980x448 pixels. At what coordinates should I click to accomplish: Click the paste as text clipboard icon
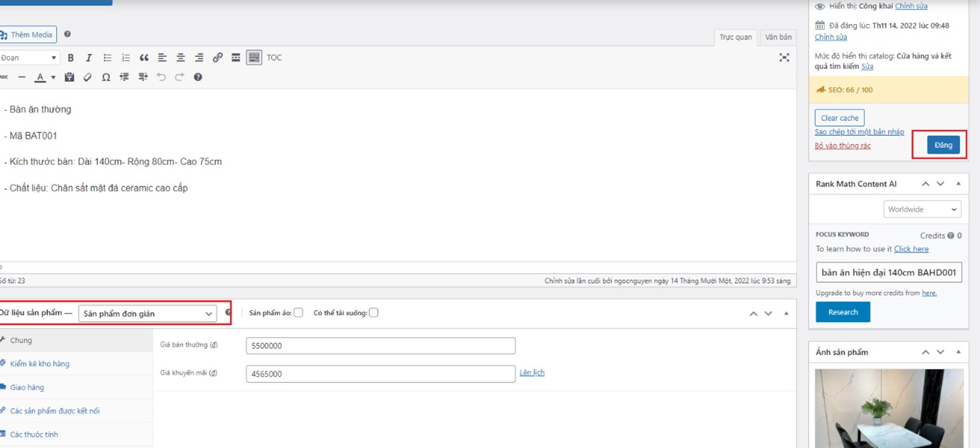pos(69,77)
